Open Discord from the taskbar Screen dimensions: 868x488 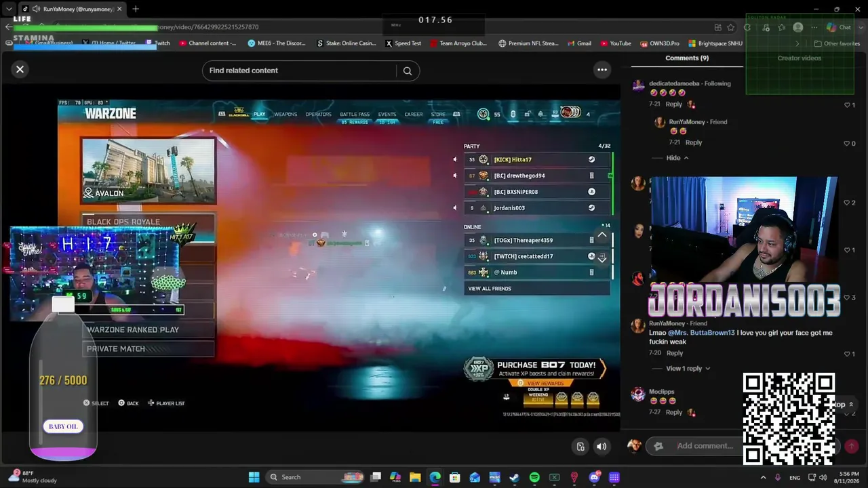pos(594,477)
